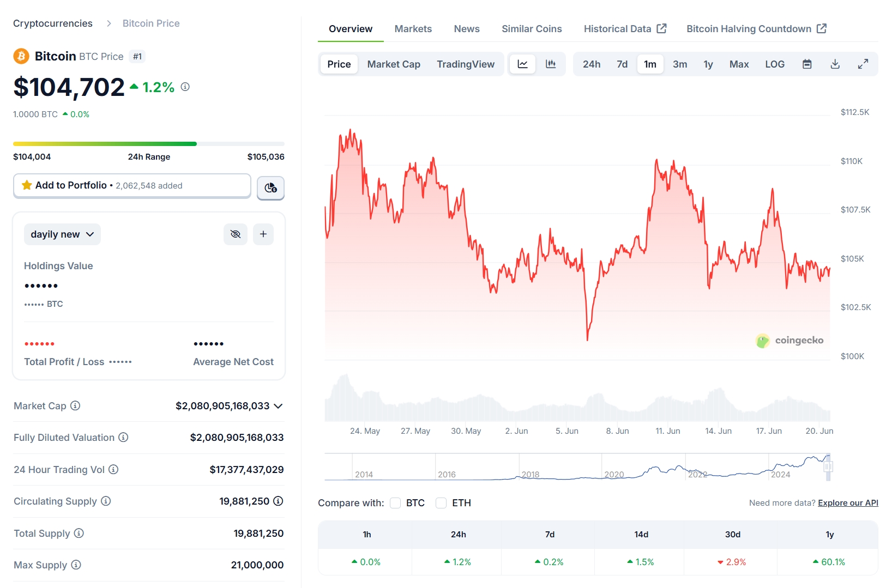Switch to line chart view icon
Screen dimensions: 886x588
click(x=523, y=64)
